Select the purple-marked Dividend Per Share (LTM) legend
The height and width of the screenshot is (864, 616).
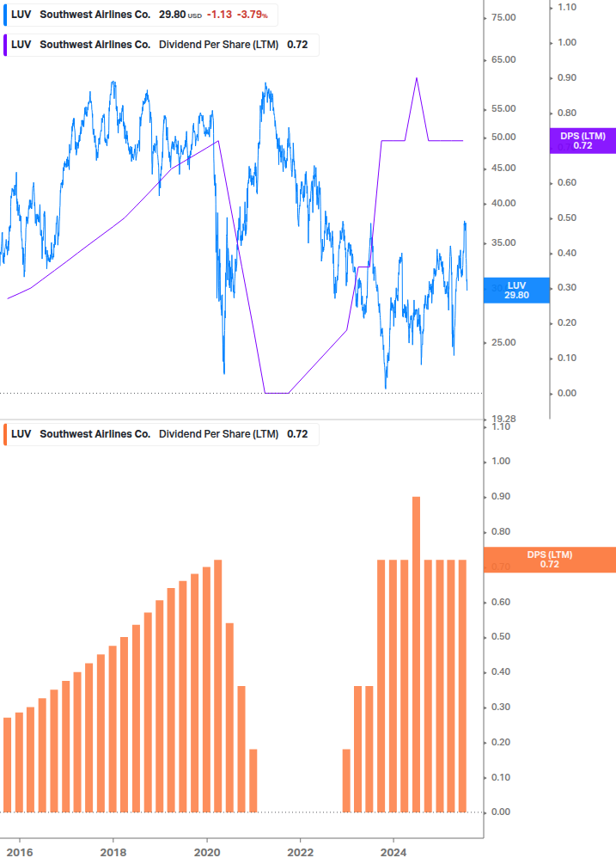tap(161, 45)
